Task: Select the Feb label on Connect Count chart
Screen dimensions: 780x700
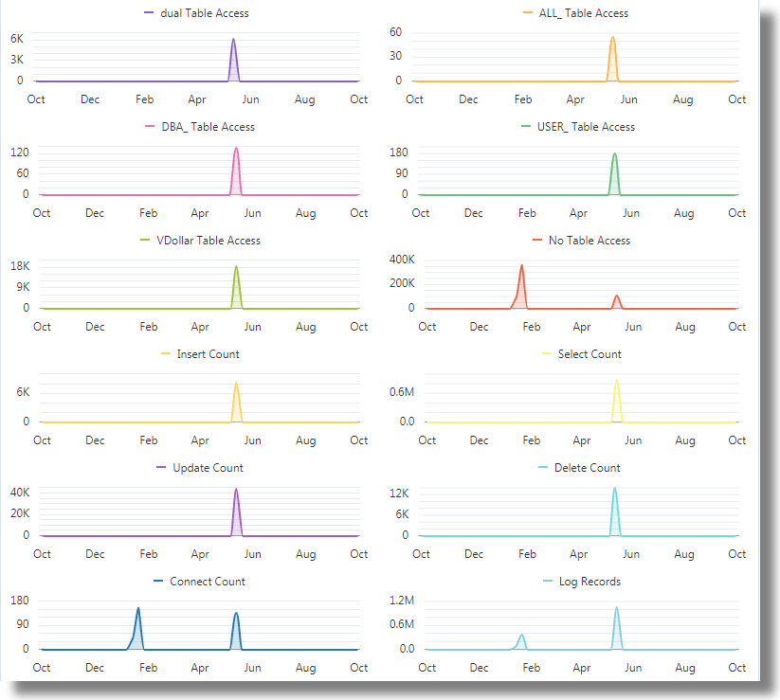Action: point(147,667)
